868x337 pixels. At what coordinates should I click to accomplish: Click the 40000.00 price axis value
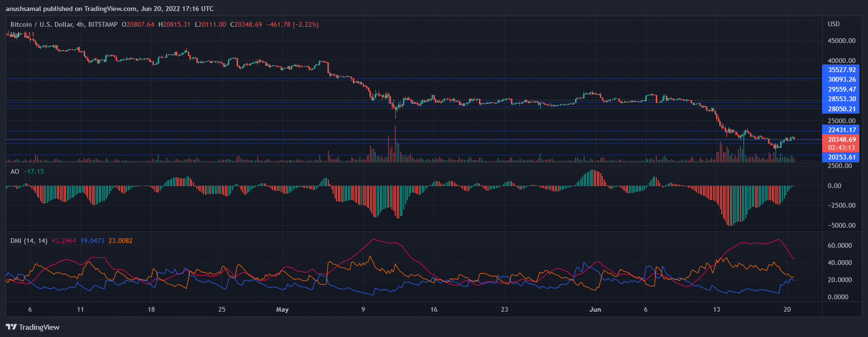coord(842,61)
